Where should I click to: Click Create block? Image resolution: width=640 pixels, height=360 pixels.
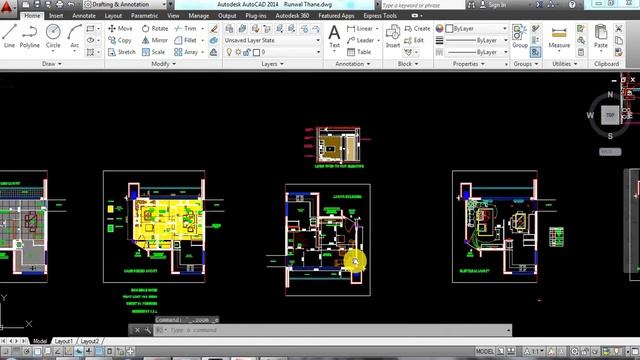click(417, 29)
